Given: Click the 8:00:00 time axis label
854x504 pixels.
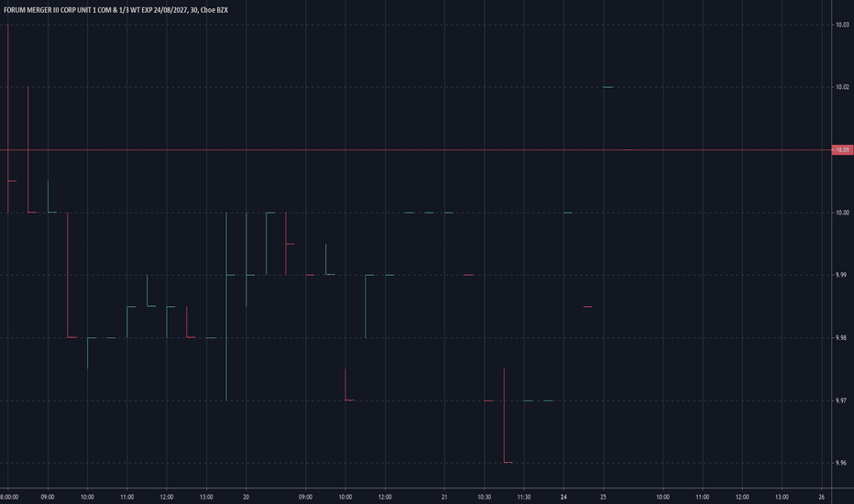Looking at the screenshot, I should coord(9,497).
